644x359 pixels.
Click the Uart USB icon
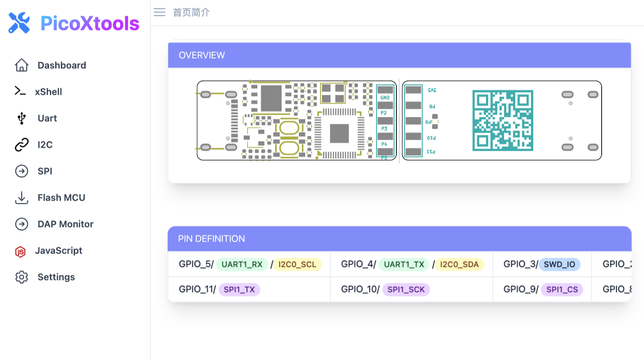click(x=22, y=118)
